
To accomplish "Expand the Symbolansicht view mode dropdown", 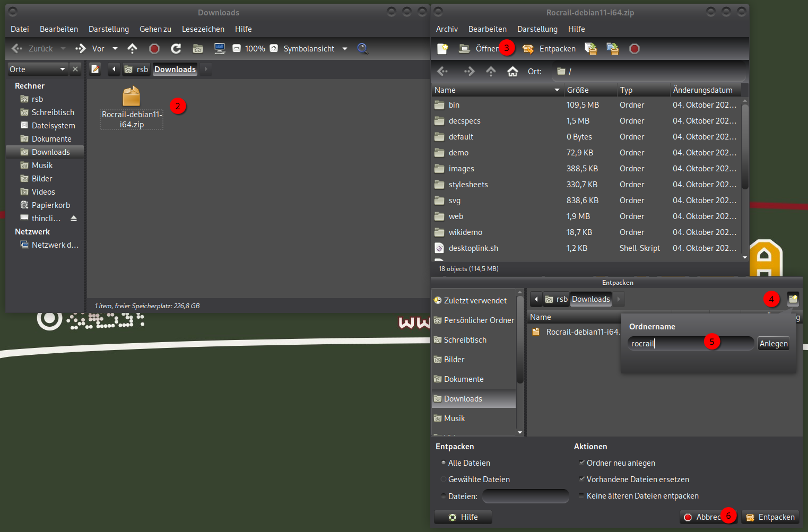I will point(345,49).
